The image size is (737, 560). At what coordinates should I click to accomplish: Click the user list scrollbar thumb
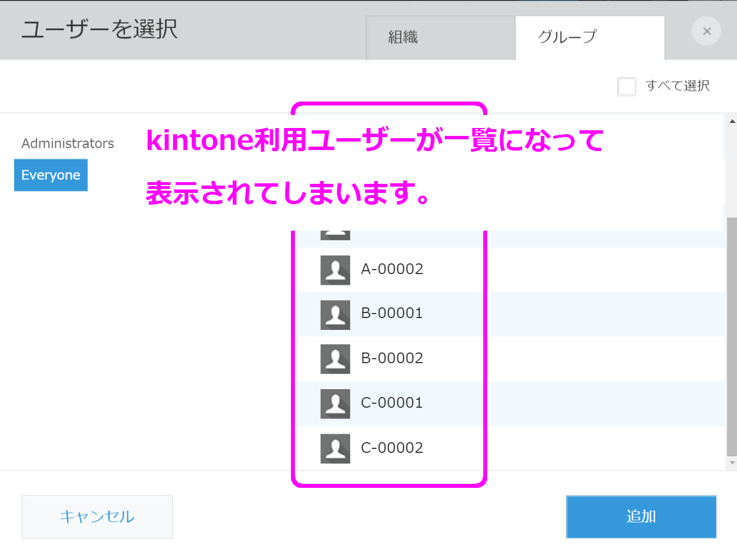(x=732, y=336)
